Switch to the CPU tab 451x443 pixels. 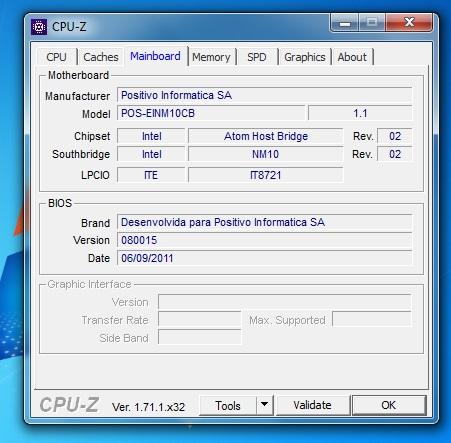[x=57, y=57]
